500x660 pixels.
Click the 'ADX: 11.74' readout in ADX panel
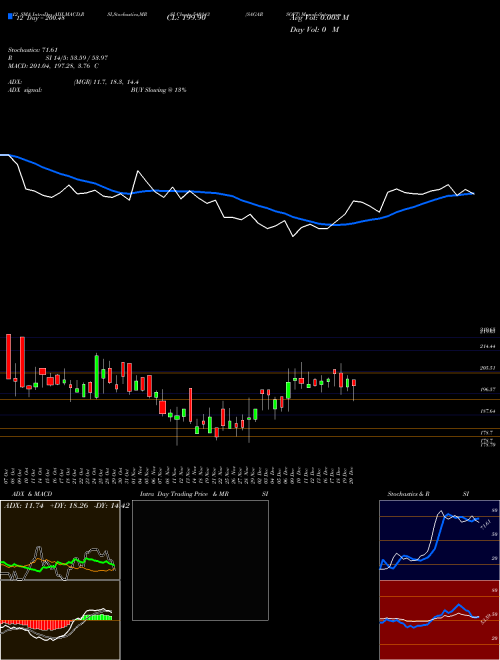click(24, 506)
